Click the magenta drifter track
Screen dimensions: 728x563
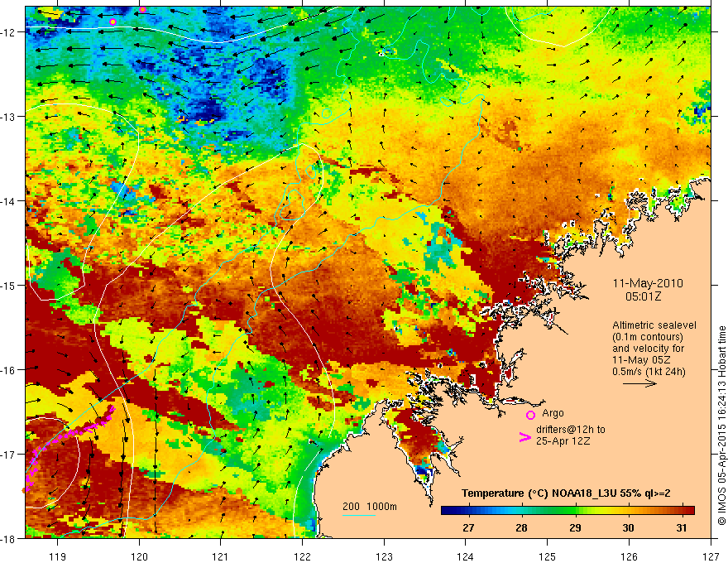click(x=69, y=448)
